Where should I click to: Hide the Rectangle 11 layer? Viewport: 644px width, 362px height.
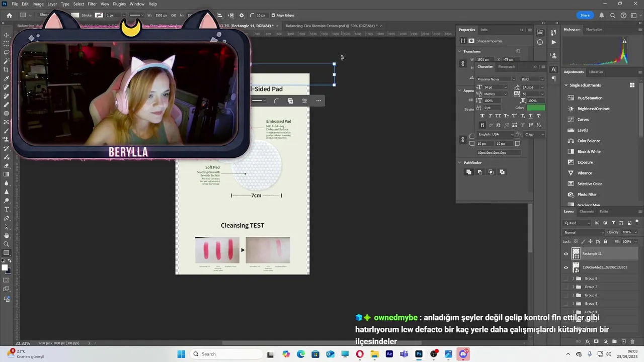566,254
